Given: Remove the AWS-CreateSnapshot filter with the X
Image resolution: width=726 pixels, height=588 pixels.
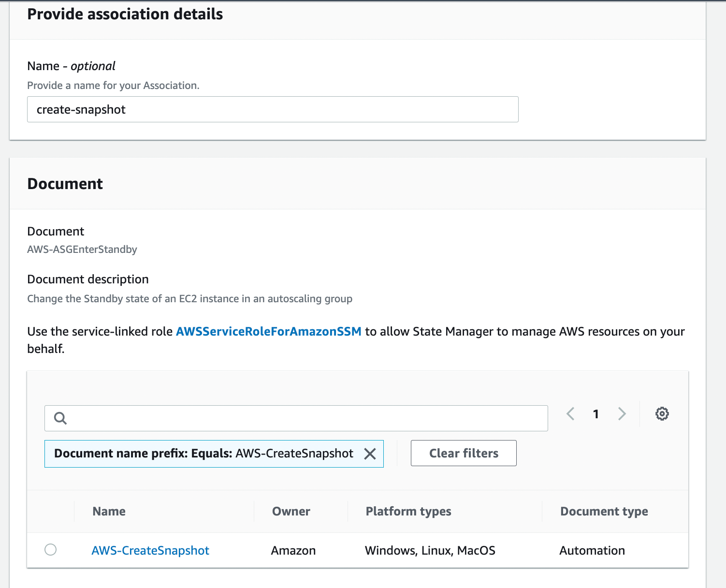Looking at the screenshot, I should pos(370,454).
